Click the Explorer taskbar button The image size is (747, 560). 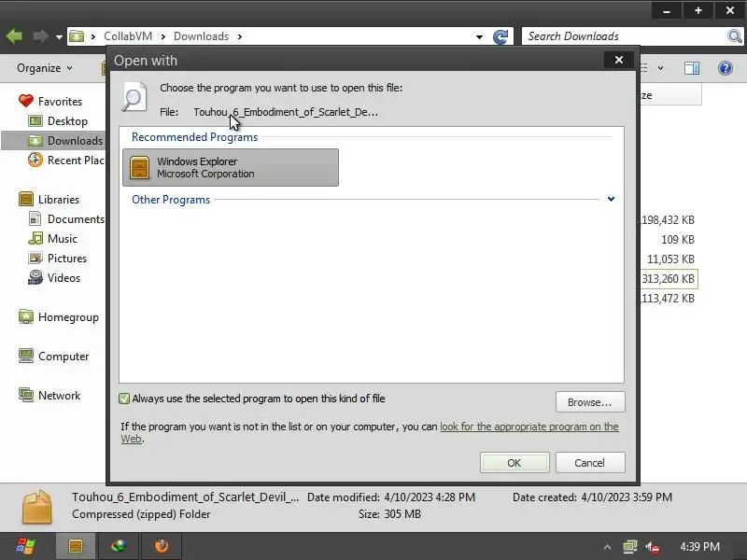coord(76,546)
